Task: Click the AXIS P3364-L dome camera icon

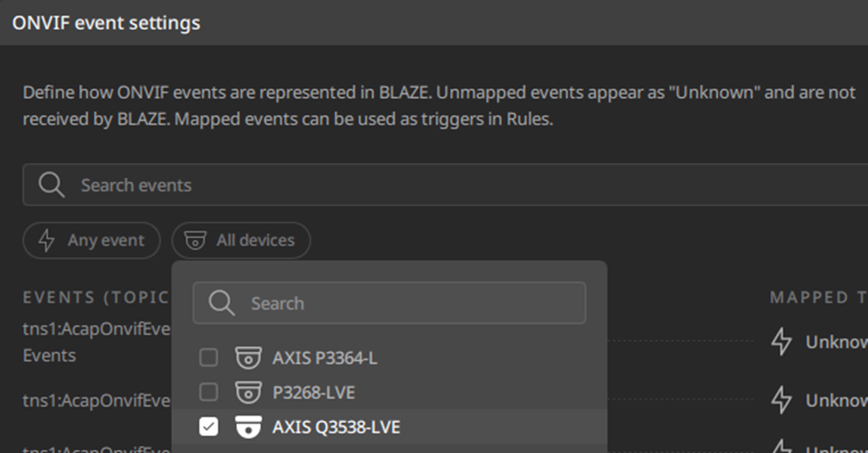Action: (x=248, y=358)
